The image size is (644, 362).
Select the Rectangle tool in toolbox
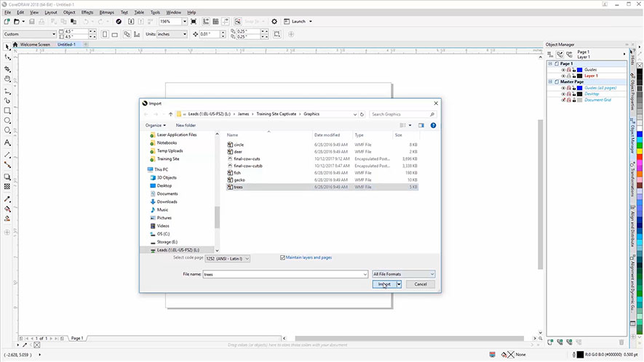tap(7, 110)
